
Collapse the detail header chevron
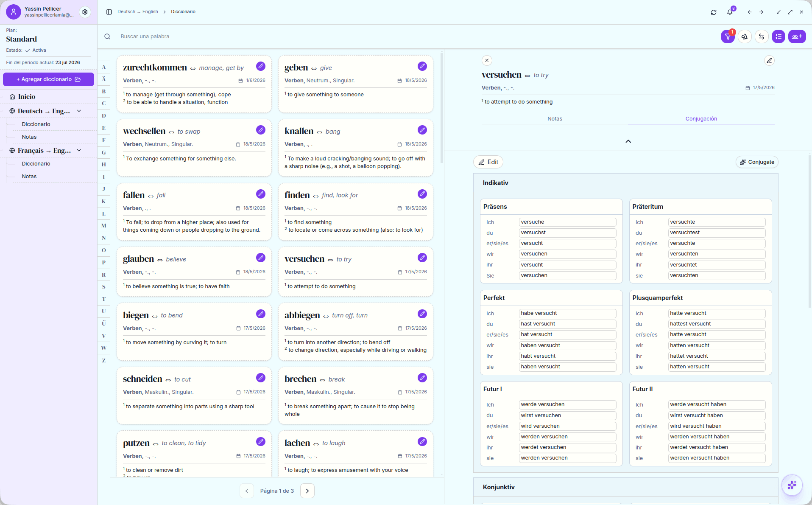pyautogui.click(x=628, y=141)
